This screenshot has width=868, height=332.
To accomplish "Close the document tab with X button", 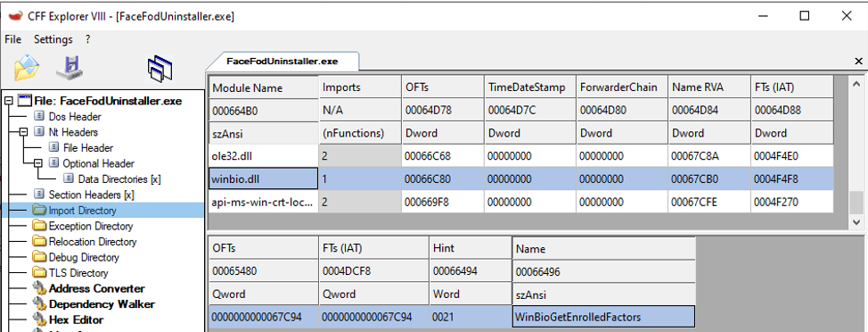I will [858, 61].
